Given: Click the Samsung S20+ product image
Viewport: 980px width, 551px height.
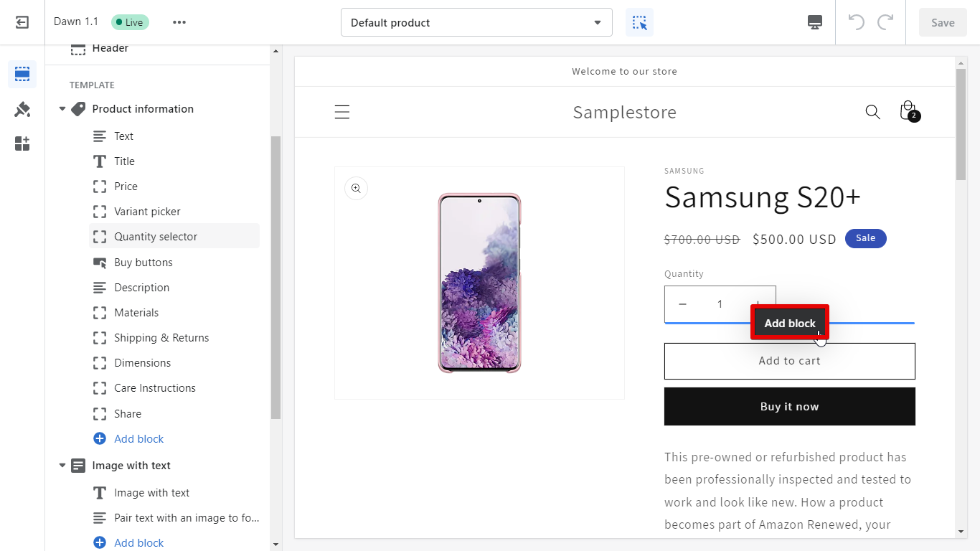Looking at the screenshot, I should [x=479, y=283].
